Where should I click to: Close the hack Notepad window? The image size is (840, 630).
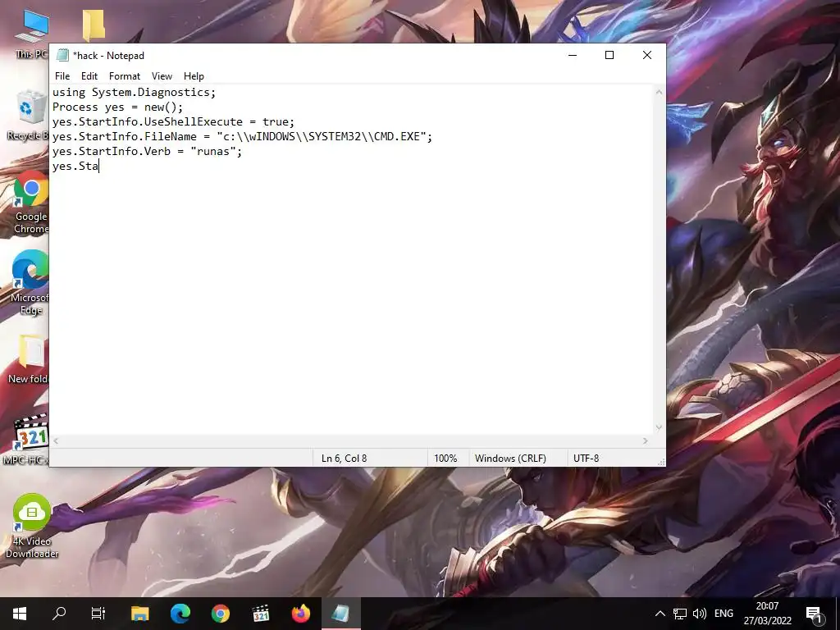(x=647, y=55)
